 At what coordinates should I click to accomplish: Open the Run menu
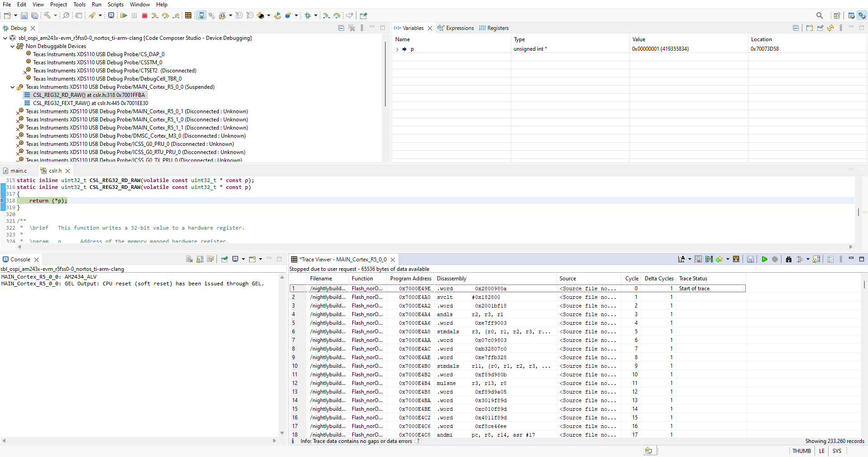tap(96, 5)
